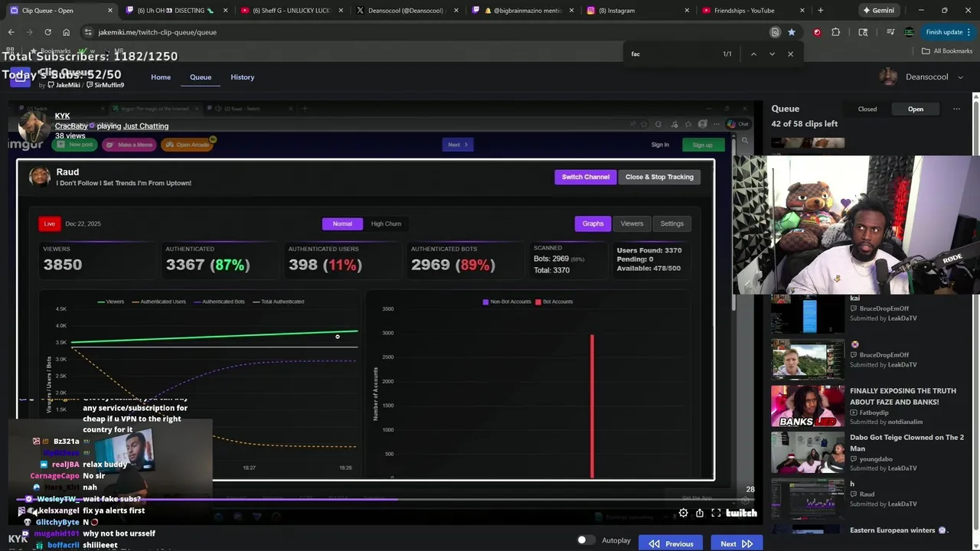Open a new browser tab
Screen dimensions: 980x551
click(x=820, y=11)
